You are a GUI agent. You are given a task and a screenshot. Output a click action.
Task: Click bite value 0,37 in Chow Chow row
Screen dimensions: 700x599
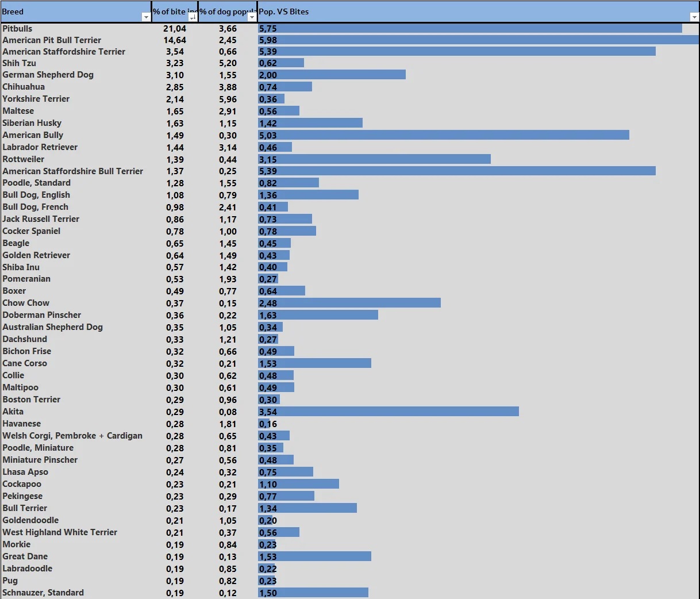tap(175, 304)
